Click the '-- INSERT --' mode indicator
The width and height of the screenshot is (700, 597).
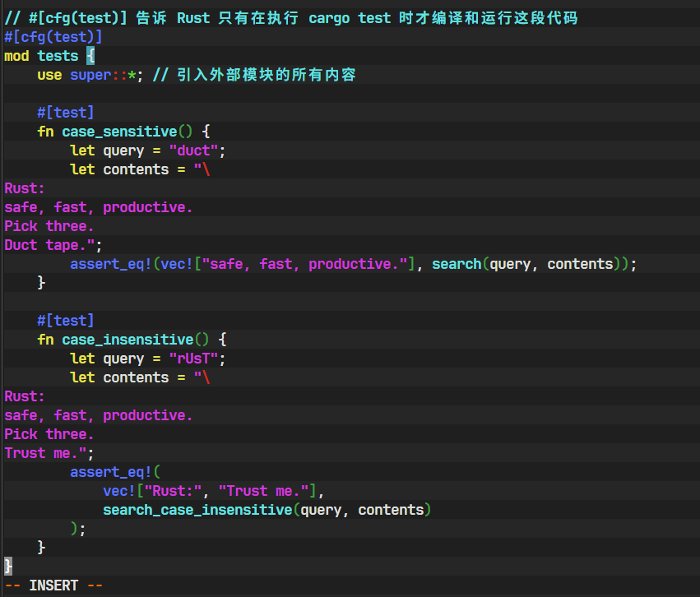pos(53,585)
